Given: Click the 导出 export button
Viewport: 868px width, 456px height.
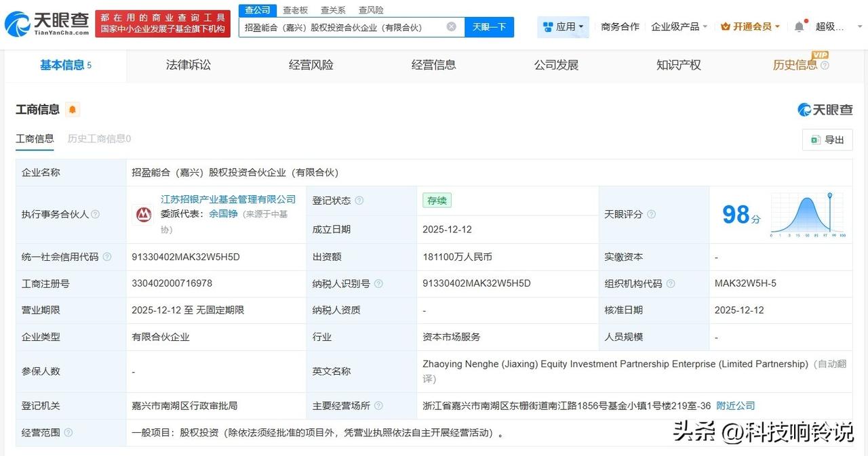Looking at the screenshot, I should [827, 140].
